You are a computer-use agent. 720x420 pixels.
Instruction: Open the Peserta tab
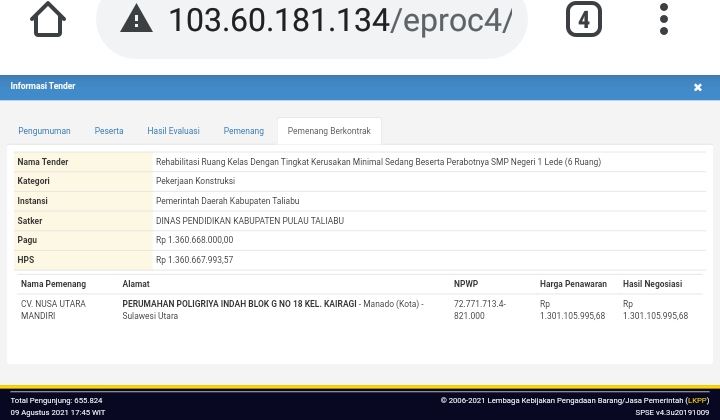click(x=109, y=131)
